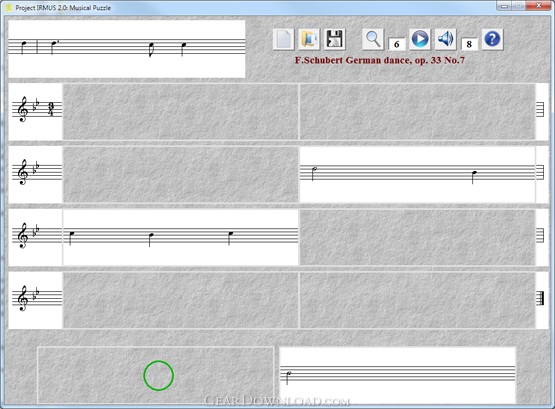Viewport: 555px width, 409px height.
Task: Click placed three-quarter-note fragment in third row
Action: [x=181, y=237]
